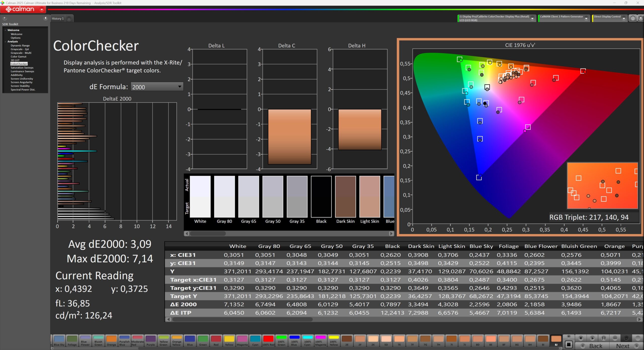Screen dimensions: 644x350
Task: Expand the meter source i1 Display Pro dropdown
Action: click(532, 18)
